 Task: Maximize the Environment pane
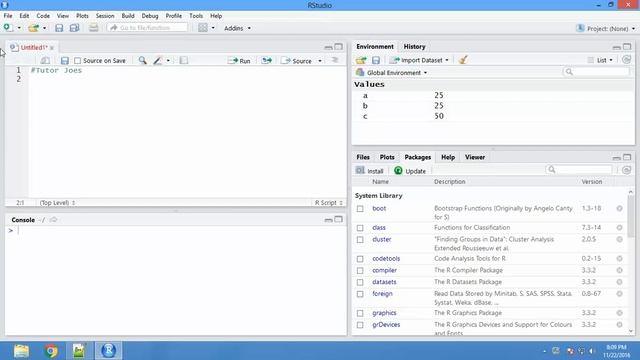click(x=627, y=47)
